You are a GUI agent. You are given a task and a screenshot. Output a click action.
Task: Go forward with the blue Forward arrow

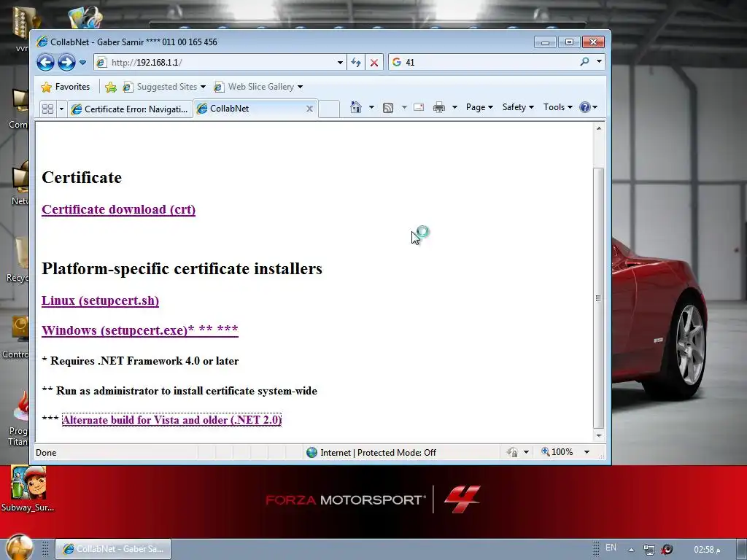66,63
